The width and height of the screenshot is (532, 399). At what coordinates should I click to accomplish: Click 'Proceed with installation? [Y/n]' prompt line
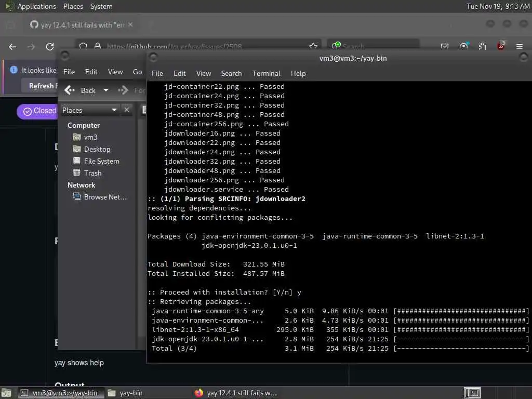(224, 292)
